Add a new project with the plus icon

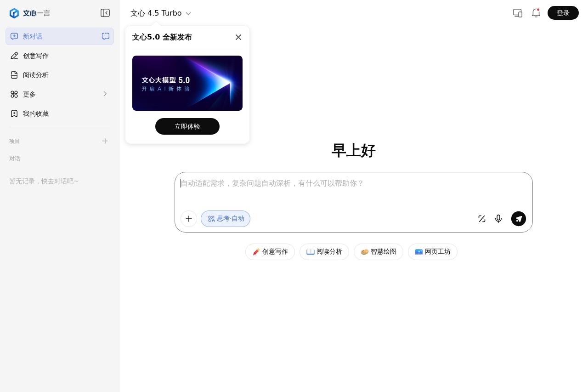[105, 141]
